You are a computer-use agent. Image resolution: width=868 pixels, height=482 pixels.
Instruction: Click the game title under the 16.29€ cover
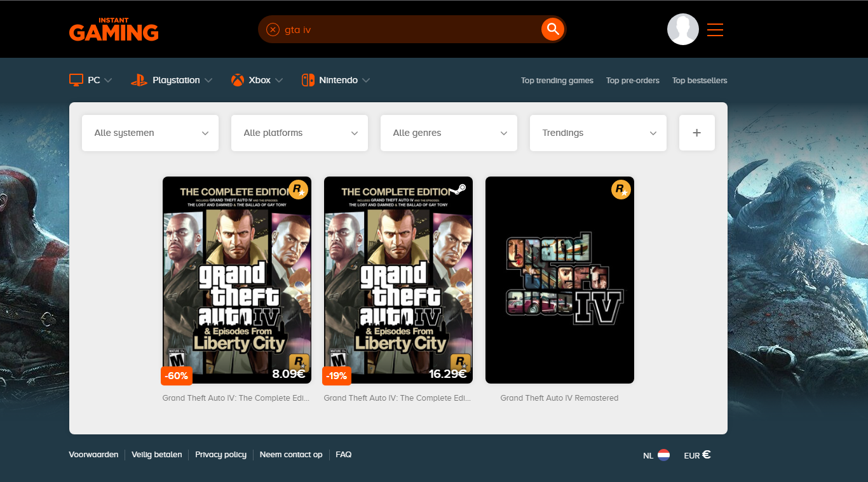[x=398, y=398]
